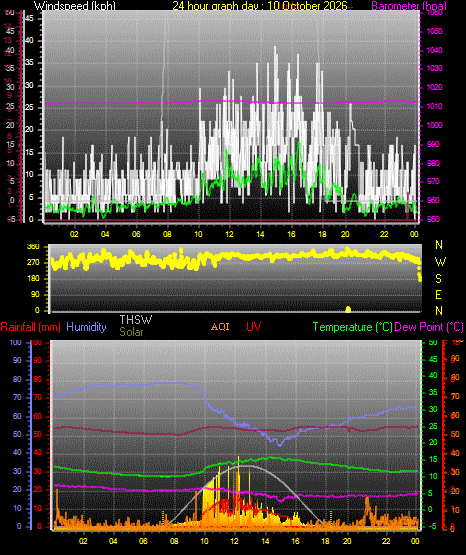Select the 'UV' legend label
The image size is (466, 555).
[254, 326]
